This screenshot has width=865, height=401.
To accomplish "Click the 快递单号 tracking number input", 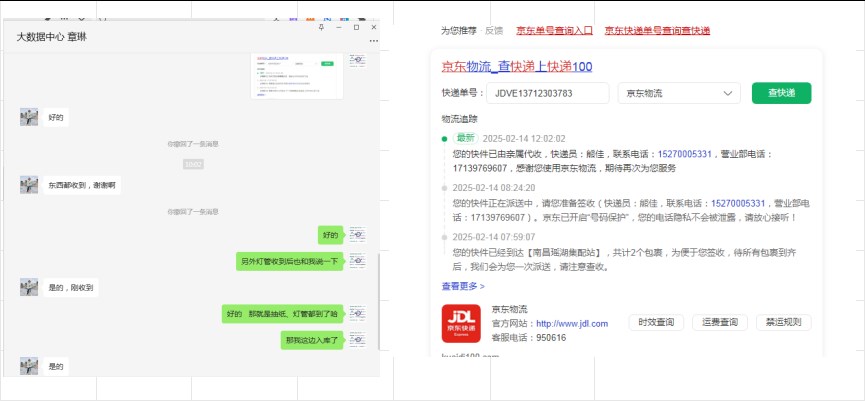I will pyautogui.click(x=547, y=93).
